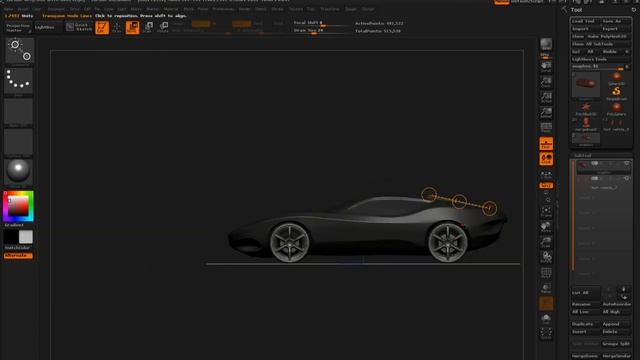Click the Projection Master button
This screenshot has width=640, height=360.
click(18, 28)
